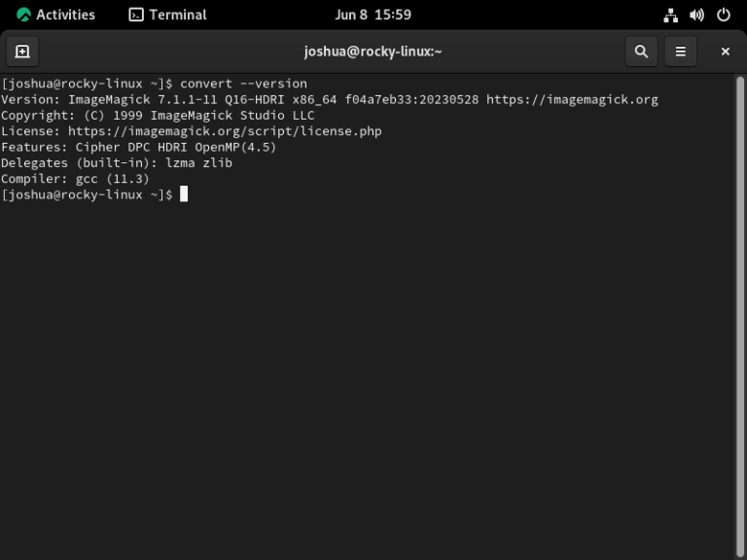Click the license.php URL in output

pyautogui.click(x=225, y=131)
